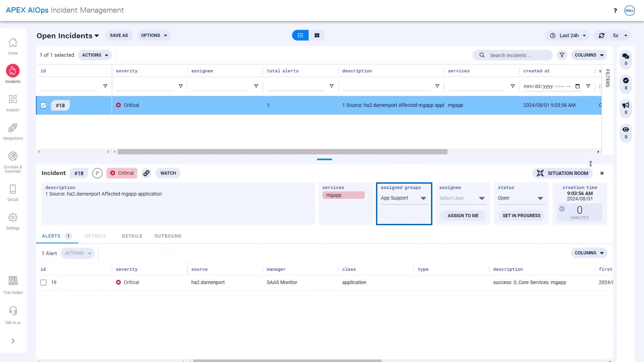644x362 pixels.
Task: Open alerts COLUMNS dropdown
Action: point(589,253)
